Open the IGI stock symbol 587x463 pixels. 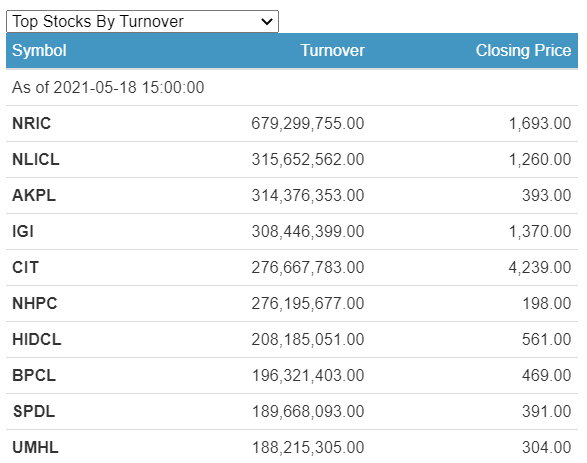23,231
